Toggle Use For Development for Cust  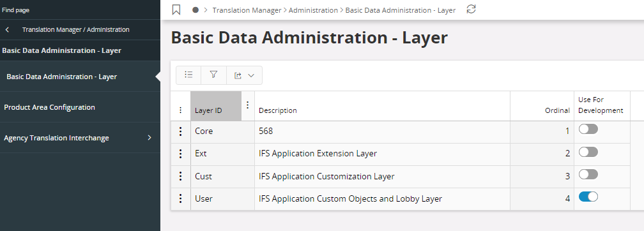[x=588, y=174]
